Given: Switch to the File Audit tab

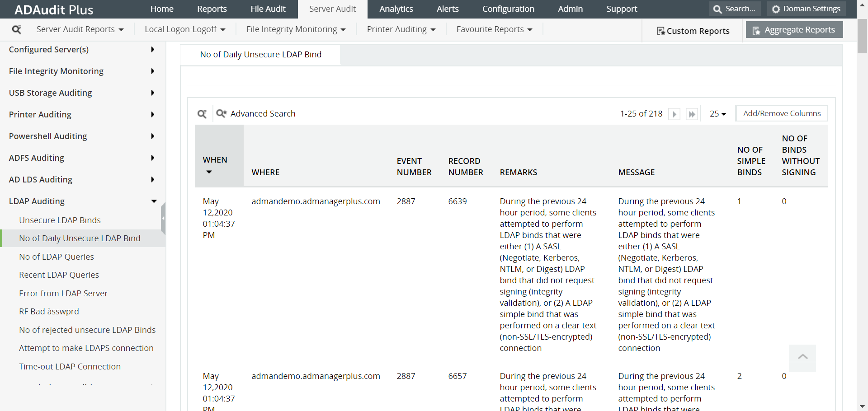Looking at the screenshot, I should point(268,9).
